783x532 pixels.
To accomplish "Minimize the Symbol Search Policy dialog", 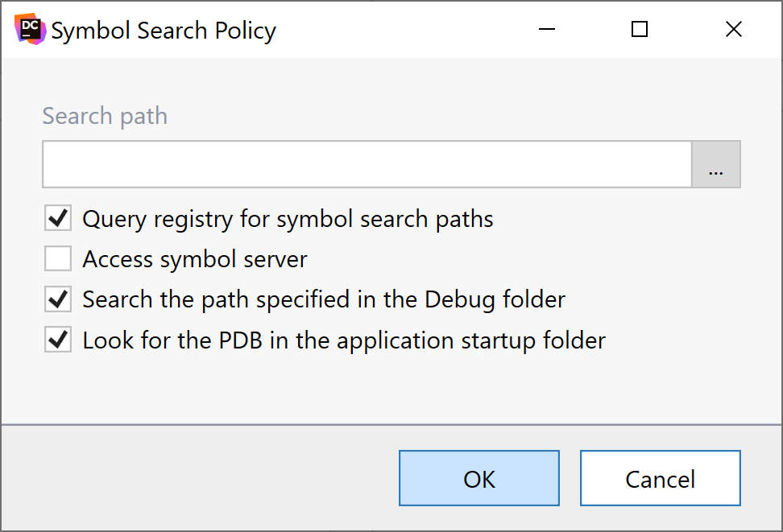I will [x=547, y=29].
